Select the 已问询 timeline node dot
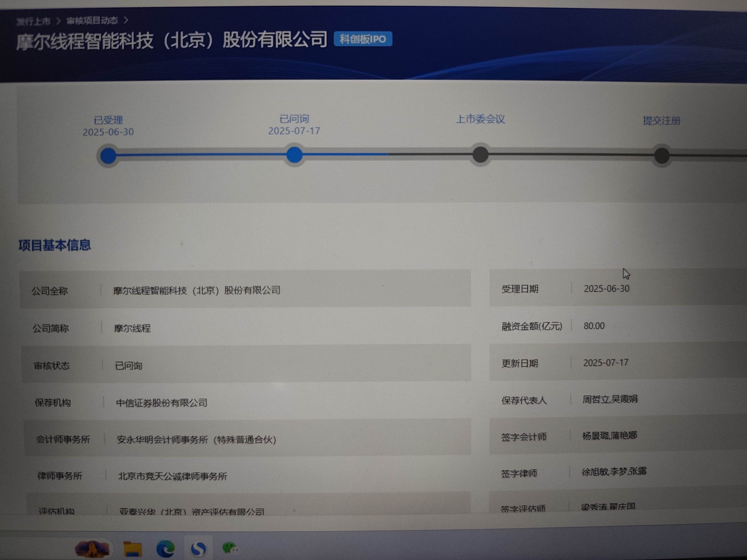Viewport: 747px width, 560px height. pyautogui.click(x=294, y=155)
